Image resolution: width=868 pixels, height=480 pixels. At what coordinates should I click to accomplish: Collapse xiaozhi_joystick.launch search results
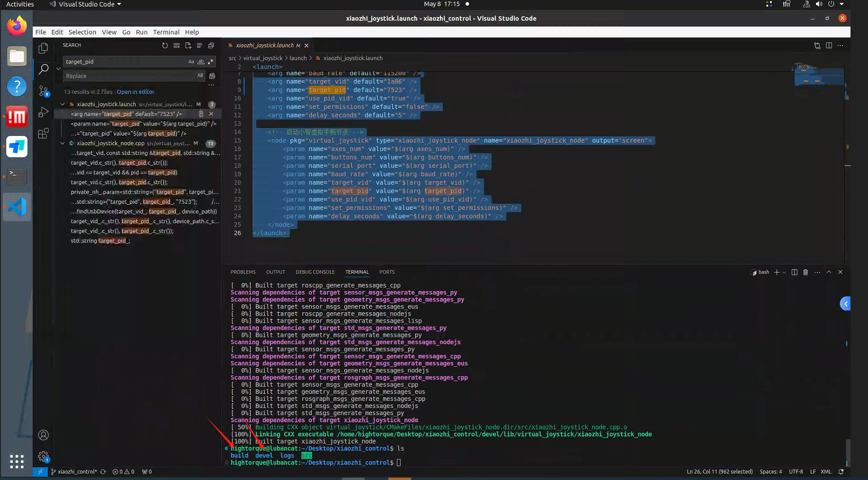63,104
